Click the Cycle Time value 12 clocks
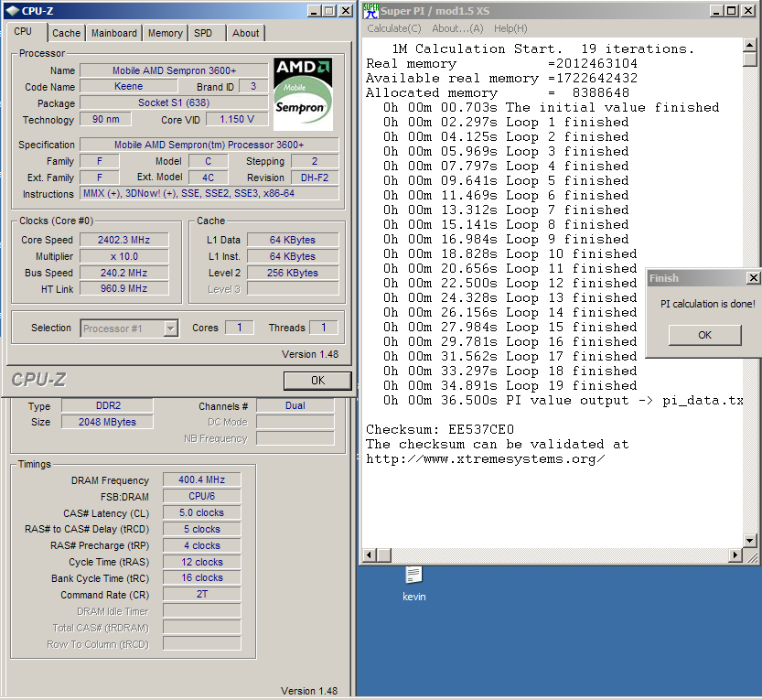 coord(201,562)
